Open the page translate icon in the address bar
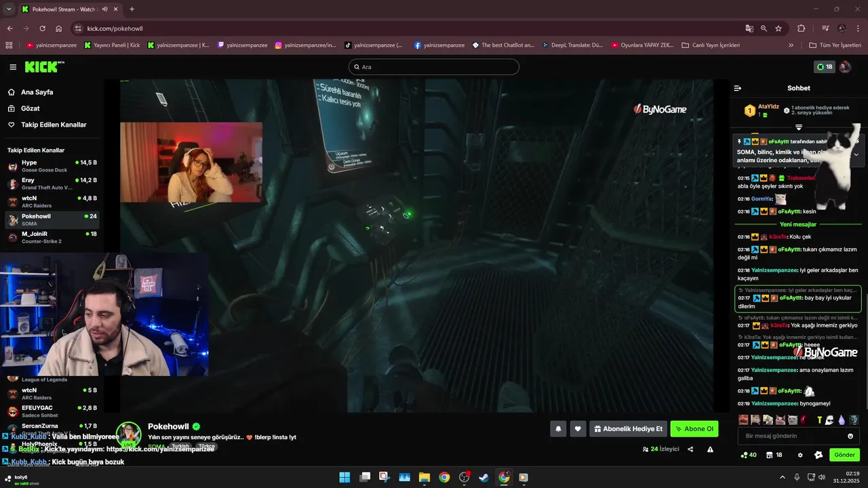Viewport: 868px width, 488px height. pos(749,28)
